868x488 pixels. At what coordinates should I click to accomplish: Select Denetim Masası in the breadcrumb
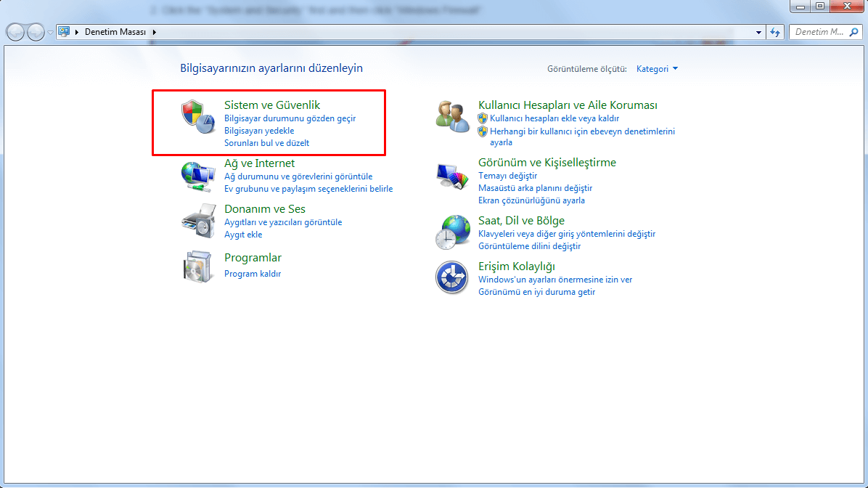pyautogui.click(x=115, y=32)
